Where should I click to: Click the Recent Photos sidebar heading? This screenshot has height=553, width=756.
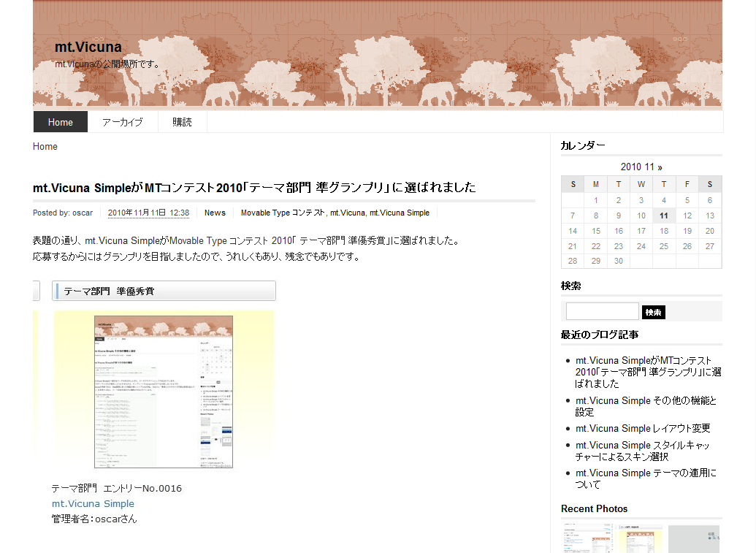click(594, 508)
